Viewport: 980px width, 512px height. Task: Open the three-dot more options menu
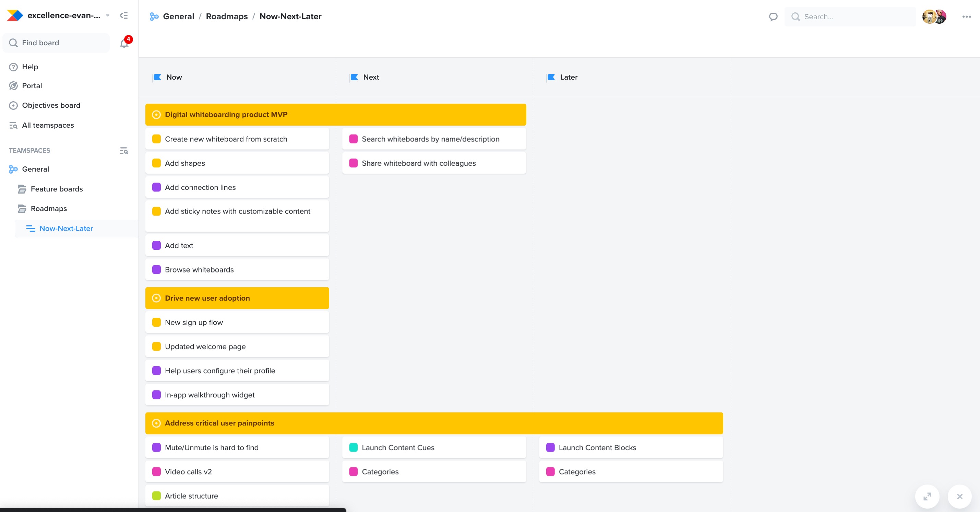coord(966,17)
